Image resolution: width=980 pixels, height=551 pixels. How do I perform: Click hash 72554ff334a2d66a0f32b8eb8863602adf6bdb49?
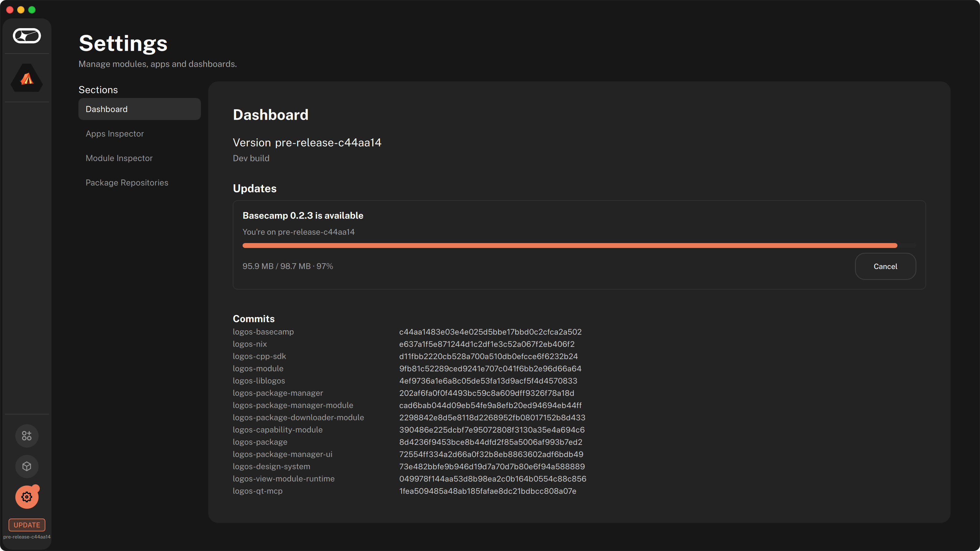pyautogui.click(x=491, y=454)
